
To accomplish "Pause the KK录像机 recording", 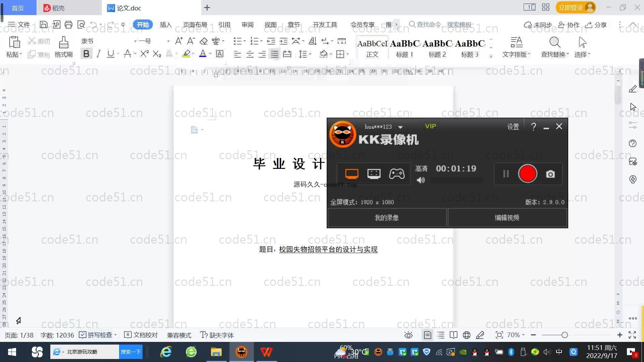I will tap(506, 174).
